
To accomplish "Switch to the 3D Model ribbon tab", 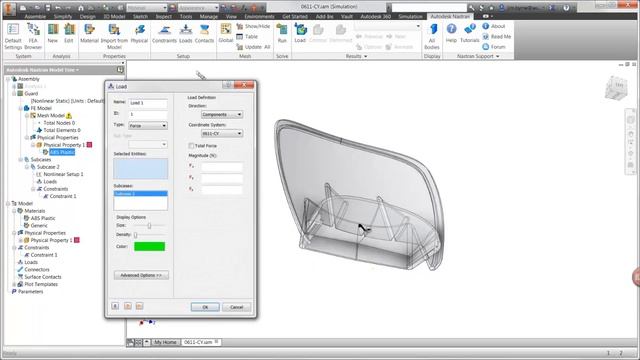I will (114, 16).
